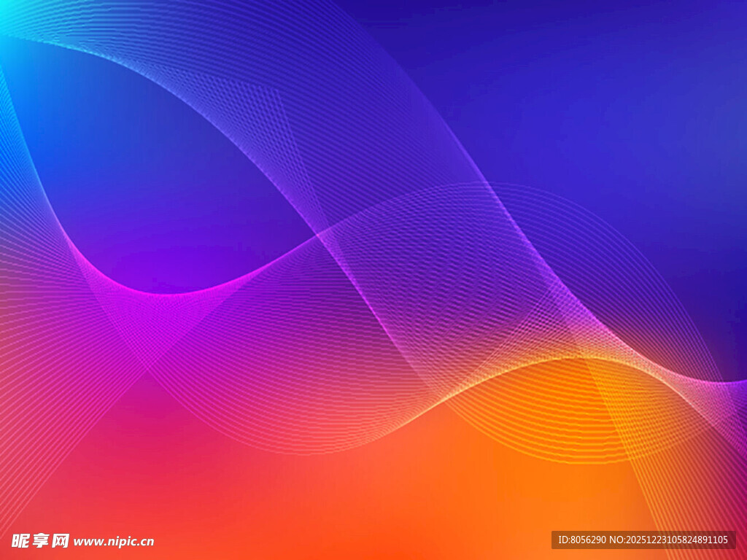Pick the bright orange area at bottom center
This screenshot has height=560, width=747.
(x=409, y=510)
